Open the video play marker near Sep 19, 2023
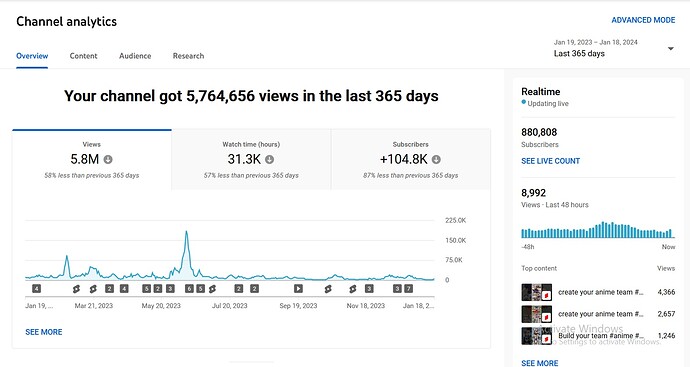The image size is (690, 367). click(x=298, y=289)
